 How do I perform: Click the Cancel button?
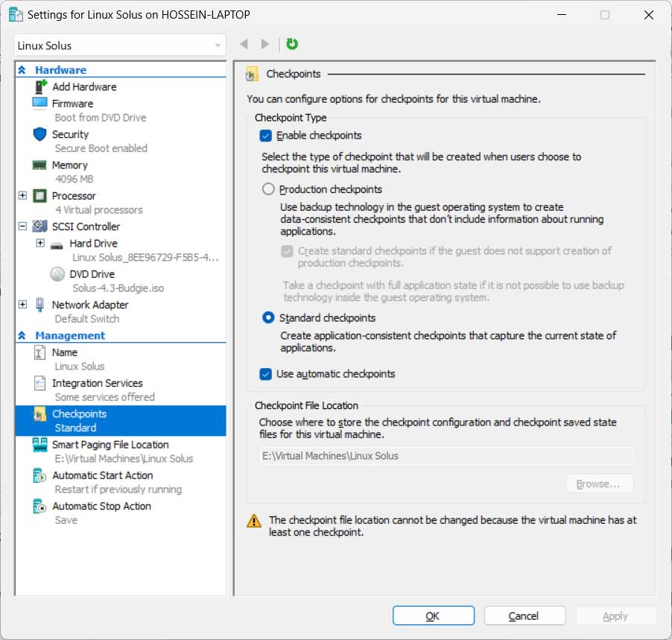(x=524, y=615)
